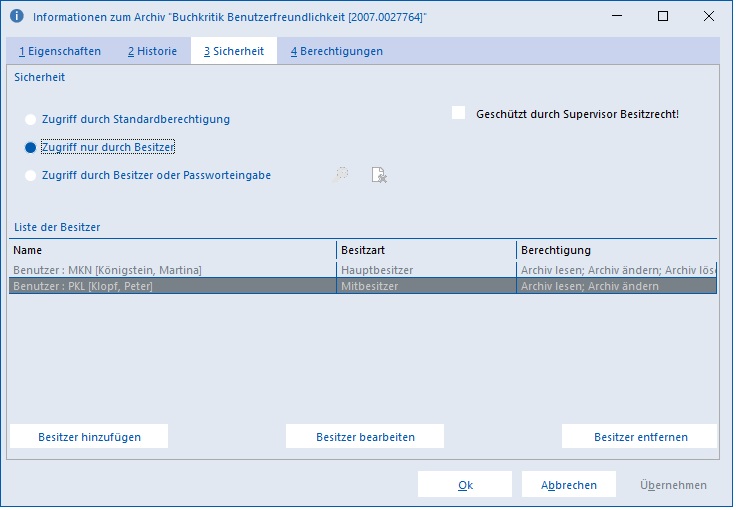This screenshot has height=510, width=736.
Task: Open the Historie tab
Action: [153, 51]
